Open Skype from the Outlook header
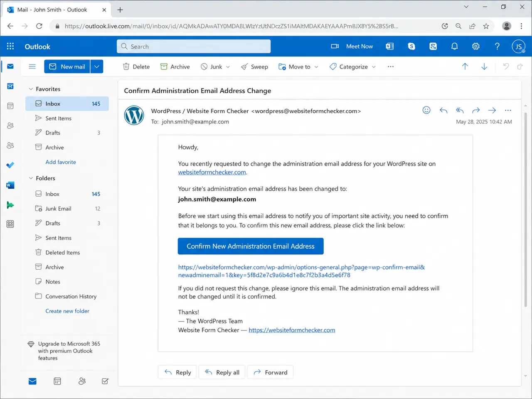532x399 pixels. [411, 46]
